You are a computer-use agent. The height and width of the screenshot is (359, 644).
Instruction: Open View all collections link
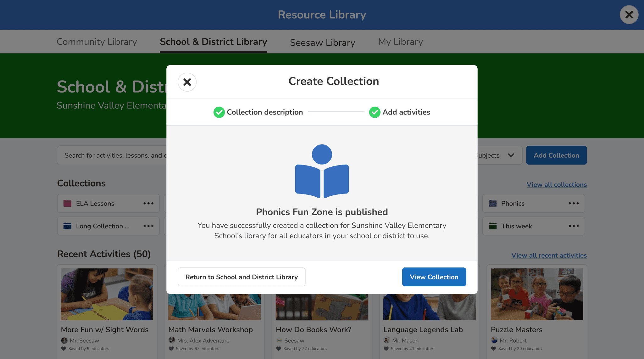pyautogui.click(x=557, y=185)
